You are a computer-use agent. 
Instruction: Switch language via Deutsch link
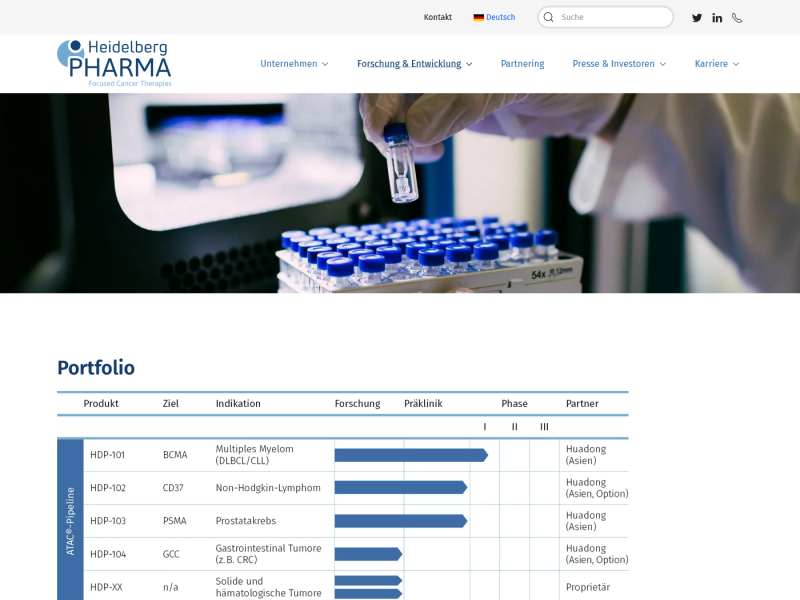click(x=501, y=17)
